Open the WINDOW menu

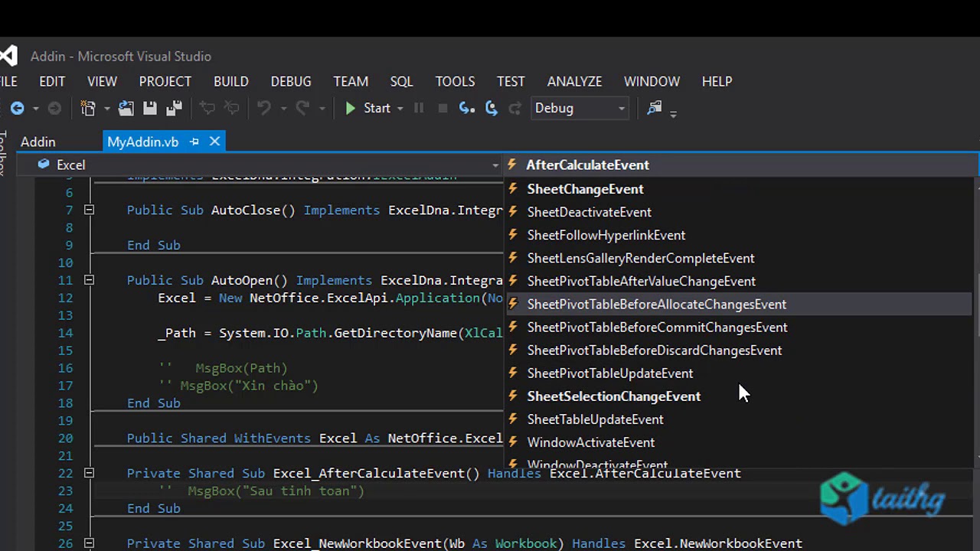pos(652,81)
